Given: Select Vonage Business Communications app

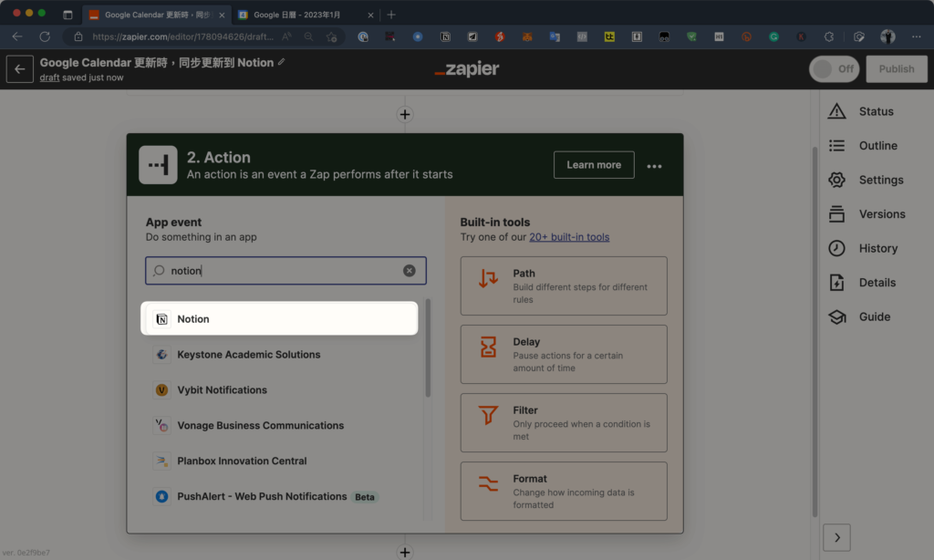Looking at the screenshot, I should pyautogui.click(x=279, y=425).
